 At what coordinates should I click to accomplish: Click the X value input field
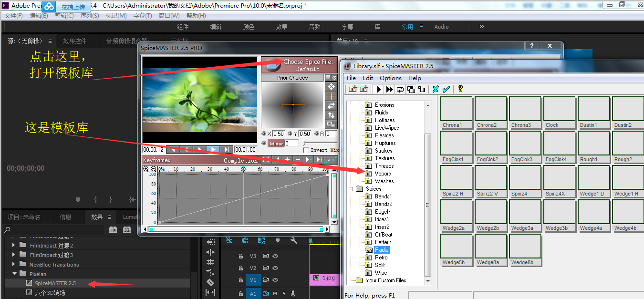tap(279, 134)
